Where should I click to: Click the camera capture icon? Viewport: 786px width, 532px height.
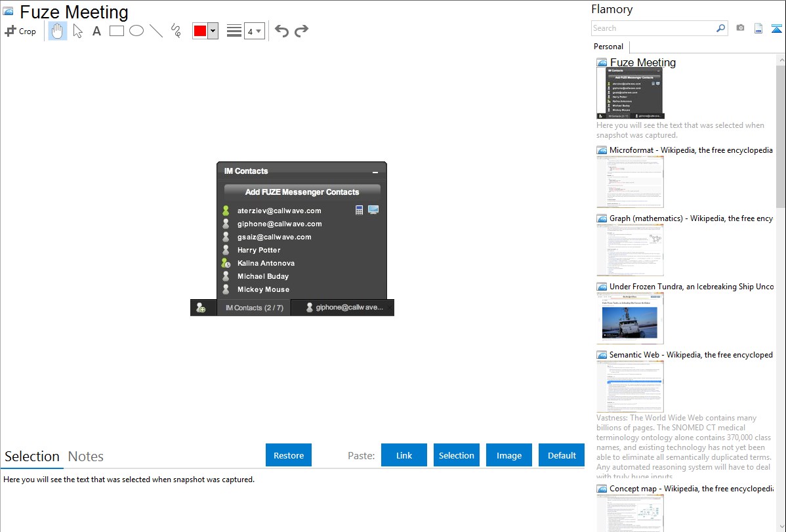pyautogui.click(x=740, y=28)
